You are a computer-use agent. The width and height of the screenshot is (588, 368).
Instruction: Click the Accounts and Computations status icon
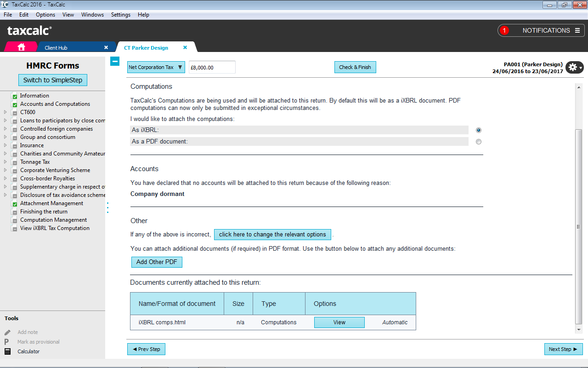pyautogui.click(x=15, y=104)
